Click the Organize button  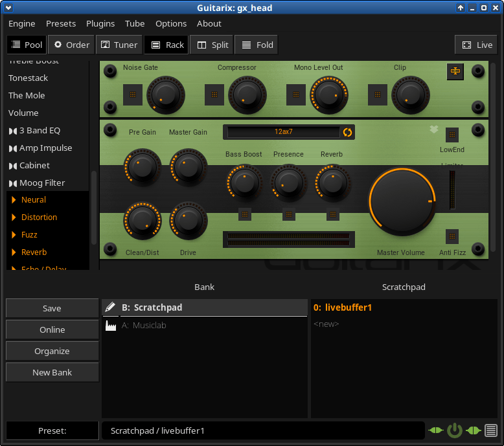[x=52, y=351]
